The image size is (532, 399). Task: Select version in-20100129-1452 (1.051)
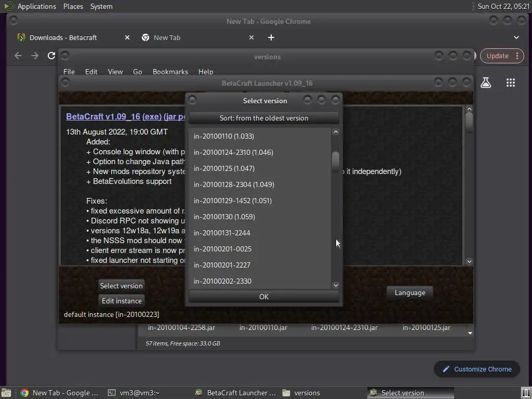coord(260,201)
